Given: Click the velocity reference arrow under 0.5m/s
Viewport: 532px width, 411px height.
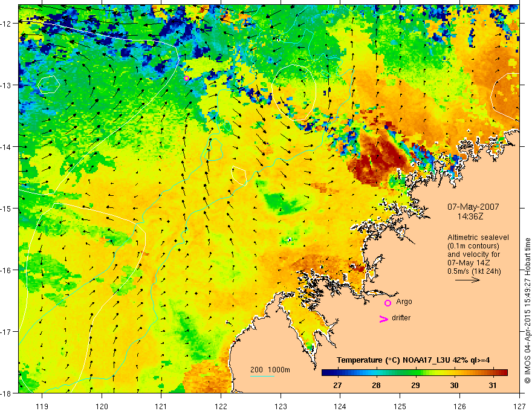Looking at the screenshot, I should pyautogui.click(x=467, y=280).
